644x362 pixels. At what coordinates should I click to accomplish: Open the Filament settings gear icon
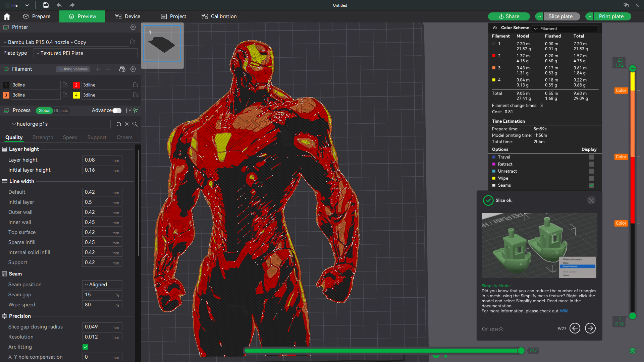(x=133, y=69)
